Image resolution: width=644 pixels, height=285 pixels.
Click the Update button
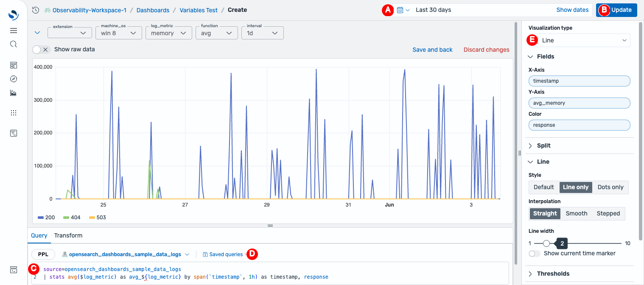[616, 10]
